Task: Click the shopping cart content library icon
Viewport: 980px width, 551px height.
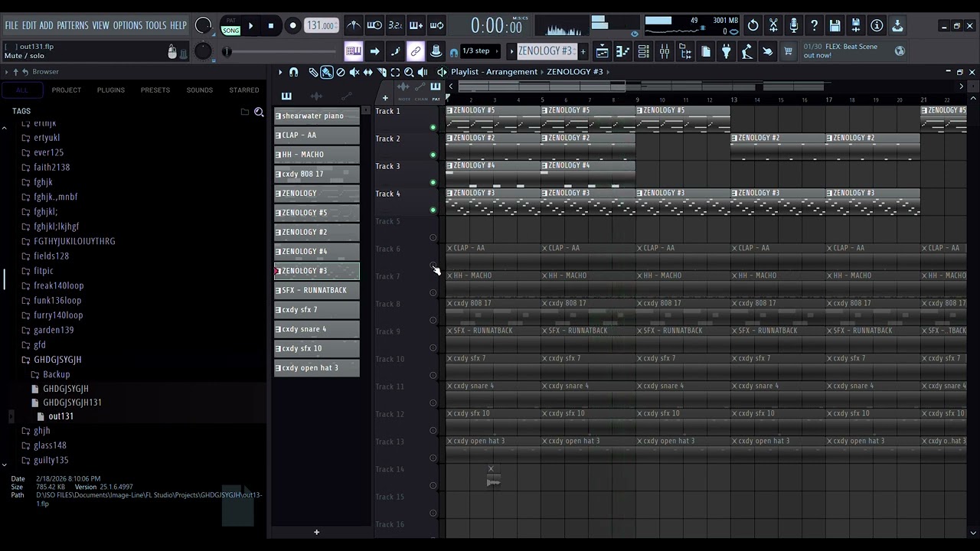Action: tap(789, 51)
